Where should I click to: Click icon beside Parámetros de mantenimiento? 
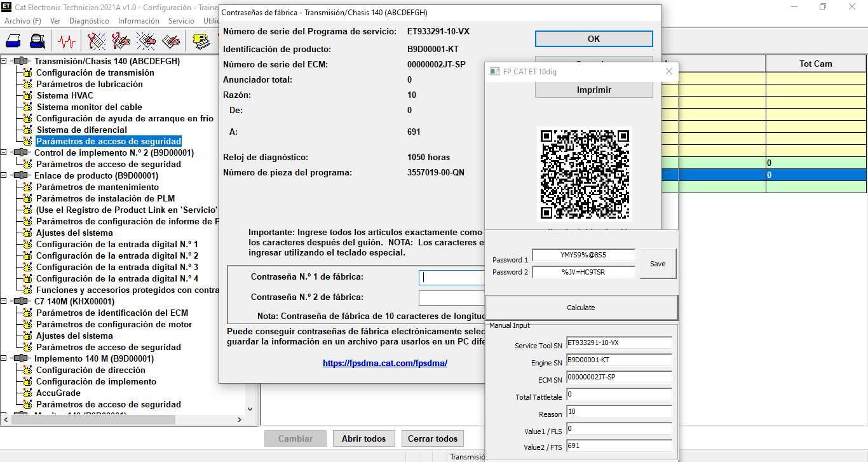click(27, 187)
